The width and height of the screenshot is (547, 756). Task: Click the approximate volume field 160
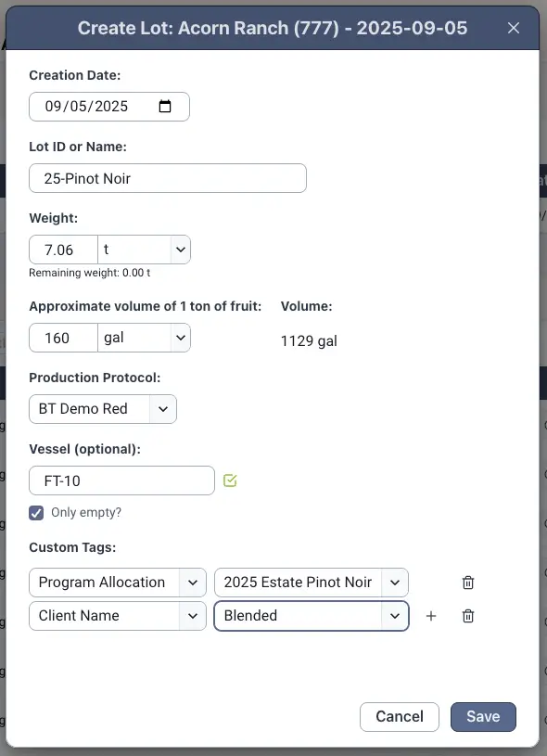click(63, 338)
